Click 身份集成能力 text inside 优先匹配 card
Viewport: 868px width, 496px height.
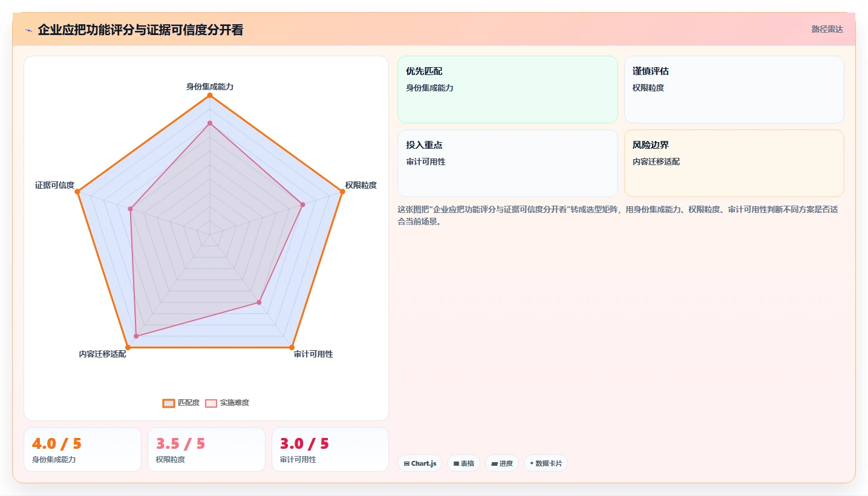[429, 88]
